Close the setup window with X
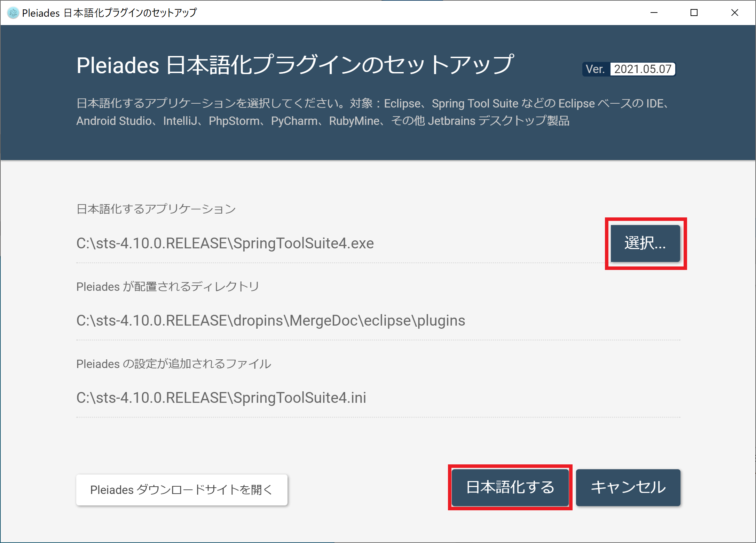756x543 pixels. point(734,13)
